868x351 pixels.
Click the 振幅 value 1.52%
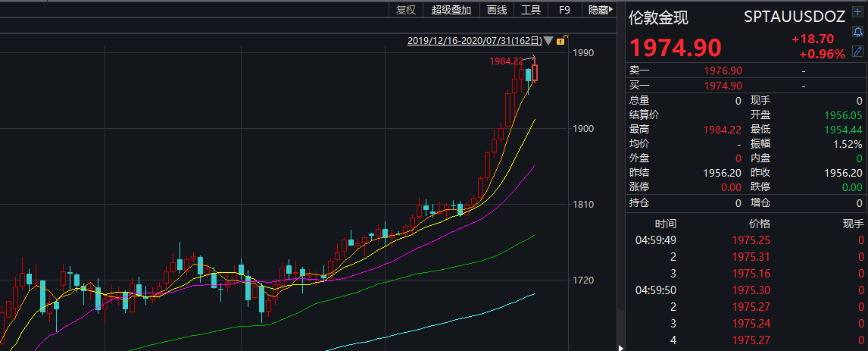coord(846,144)
